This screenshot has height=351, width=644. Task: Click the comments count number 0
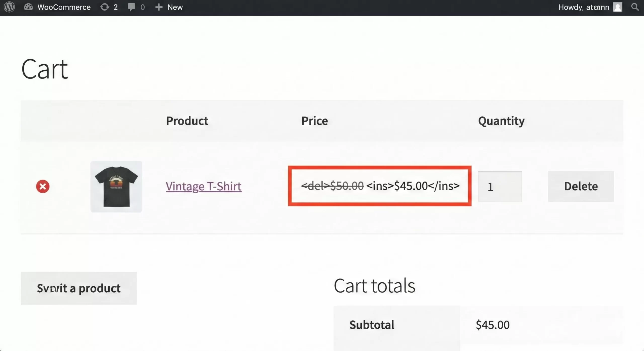coord(142,7)
